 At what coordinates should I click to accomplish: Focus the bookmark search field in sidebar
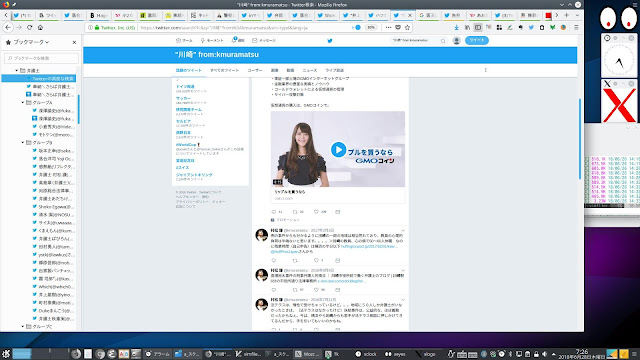pos(41,58)
